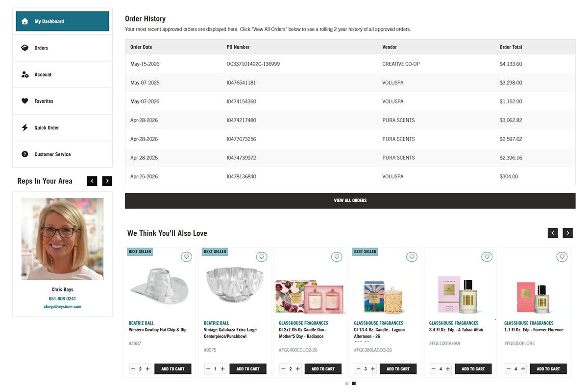Increase quantity for Vintage Calabaza Punchbowl
The height and width of the screenshot is (392, 588).
(222, 369)
